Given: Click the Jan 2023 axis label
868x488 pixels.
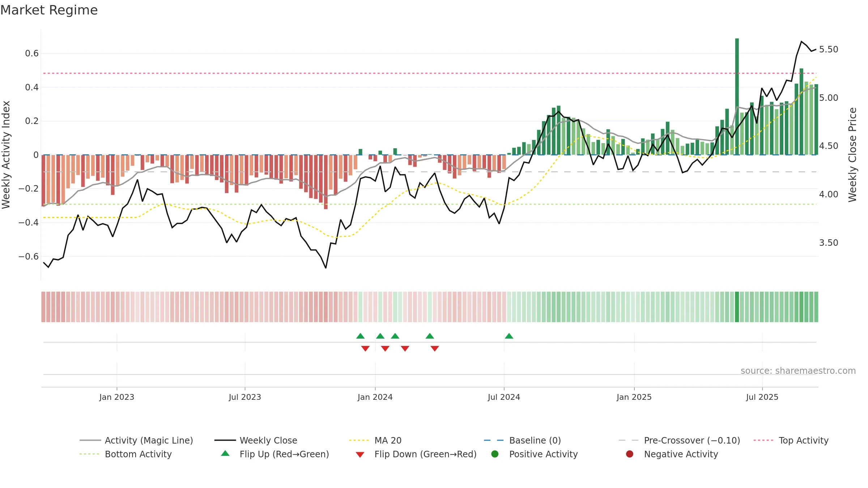Looking at the screenshot, I should (117, 397).
